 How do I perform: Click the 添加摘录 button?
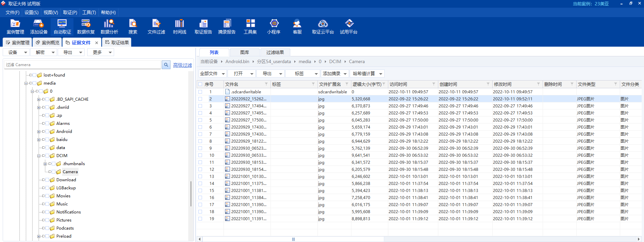click(x=334, y=74)
